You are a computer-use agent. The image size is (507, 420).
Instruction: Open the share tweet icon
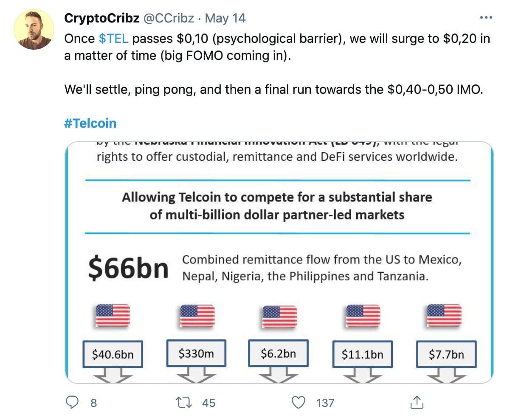(417, 403)
